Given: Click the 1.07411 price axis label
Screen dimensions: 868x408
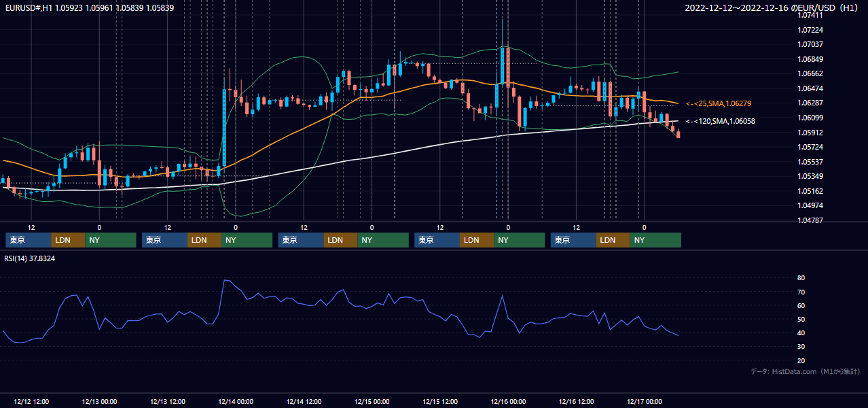Looking at the screenshot, I should tap(810, 15).
